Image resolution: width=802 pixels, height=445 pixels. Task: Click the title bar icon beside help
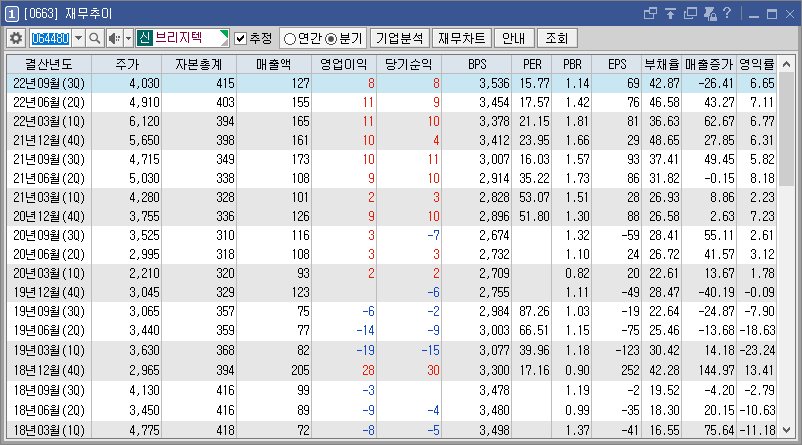(710, 14)
